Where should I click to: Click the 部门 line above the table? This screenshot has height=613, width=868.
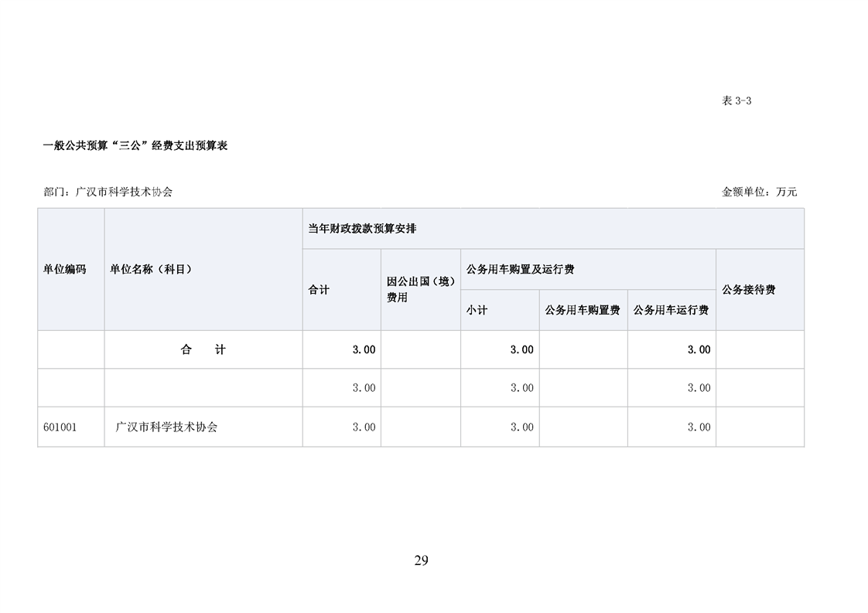108,192
